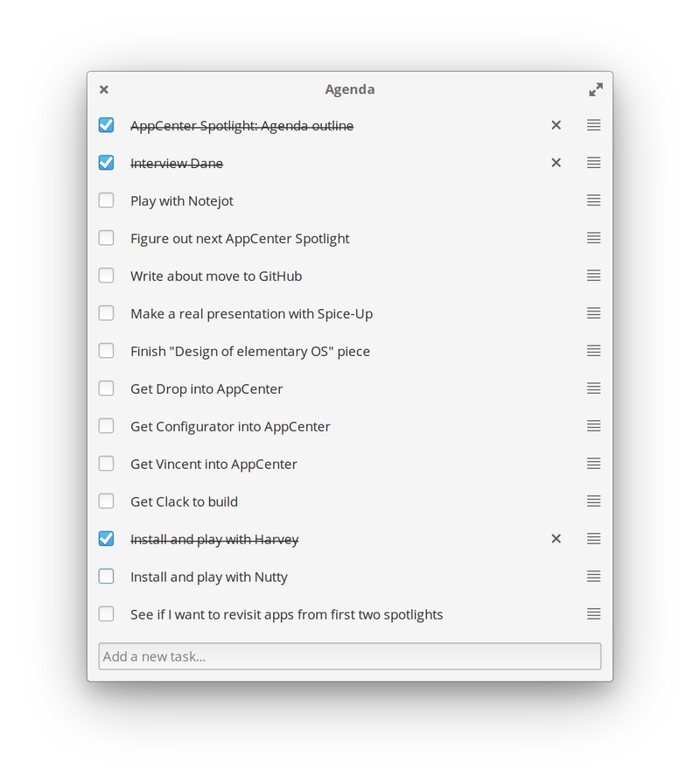Select the 'Play with Notejot' task text
This screenshot has width=700, height=784.
click(181, 201)
